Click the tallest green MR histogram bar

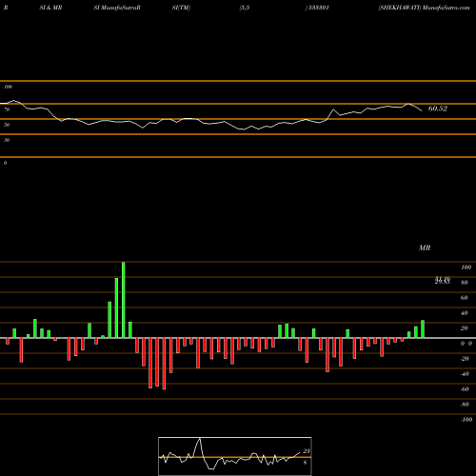pyautogui.click(x=124, y=300)
